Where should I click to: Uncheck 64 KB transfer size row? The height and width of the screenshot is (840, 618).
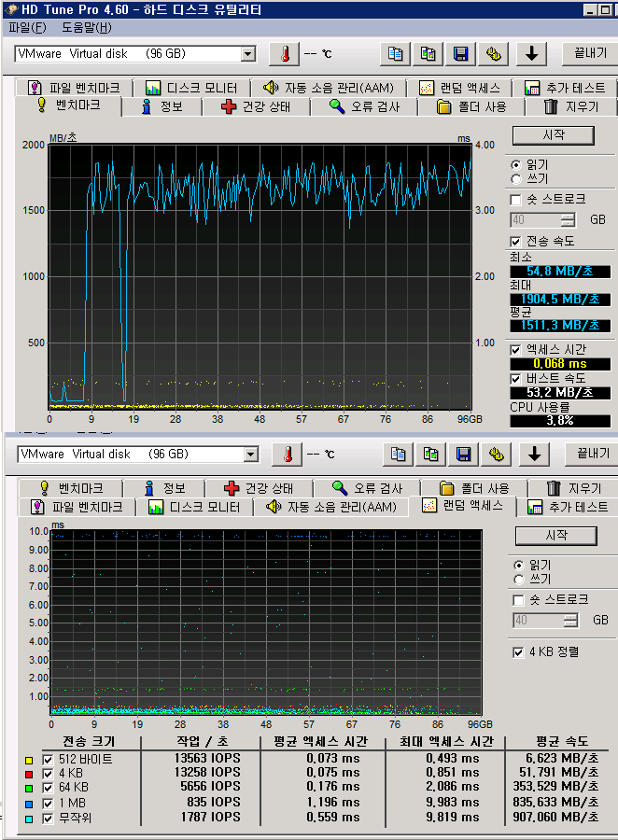click(x=48, y=788)
